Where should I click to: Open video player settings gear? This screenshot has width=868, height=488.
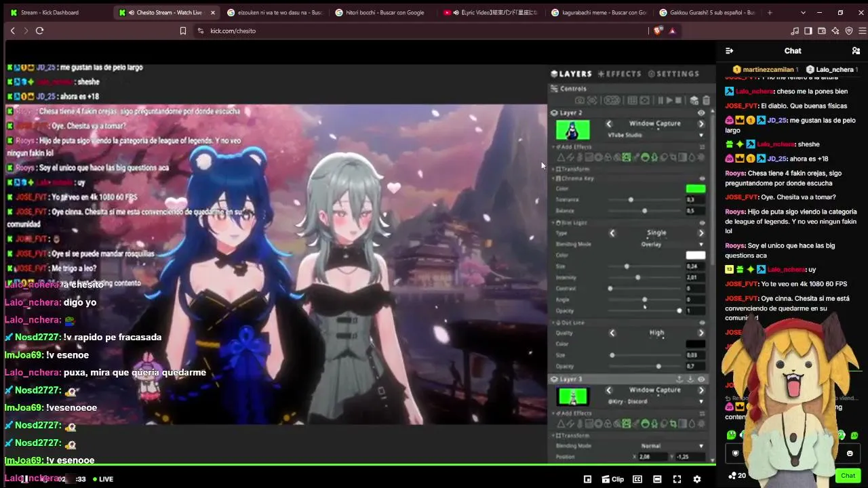(696, 479)
